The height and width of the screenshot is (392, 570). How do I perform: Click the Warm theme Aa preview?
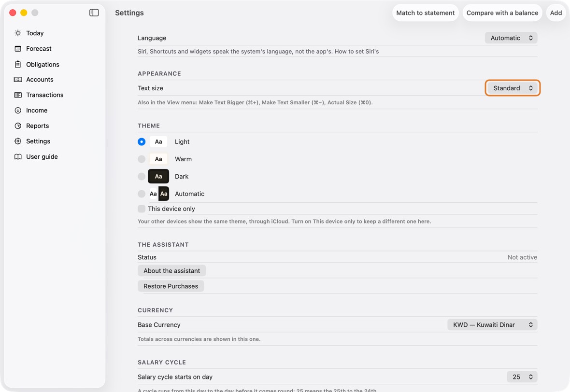(158, 159)
